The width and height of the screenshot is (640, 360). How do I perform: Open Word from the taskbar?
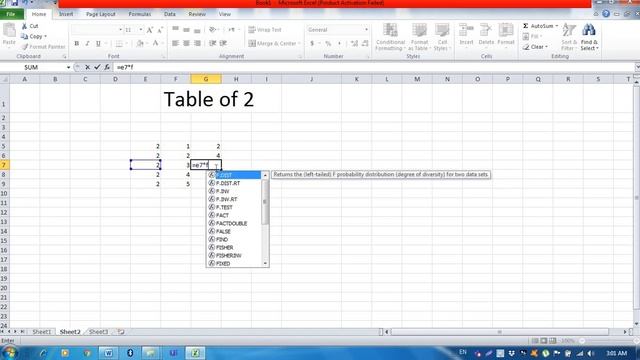coord(108,353)
